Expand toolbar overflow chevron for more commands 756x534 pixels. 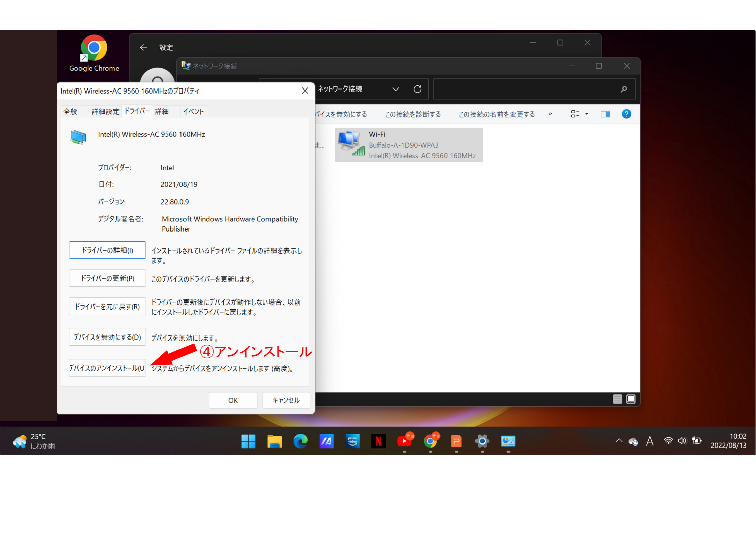(x=550, y=114)
